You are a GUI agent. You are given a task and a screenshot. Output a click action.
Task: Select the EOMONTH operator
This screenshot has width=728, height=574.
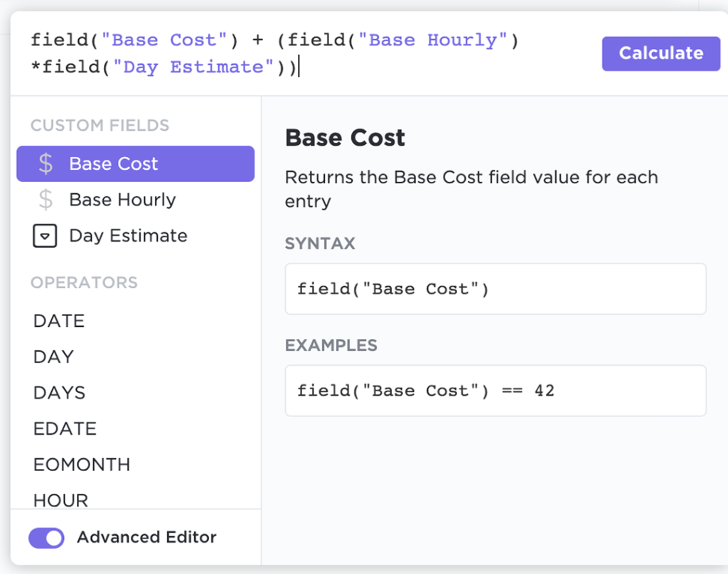point(82,465)
